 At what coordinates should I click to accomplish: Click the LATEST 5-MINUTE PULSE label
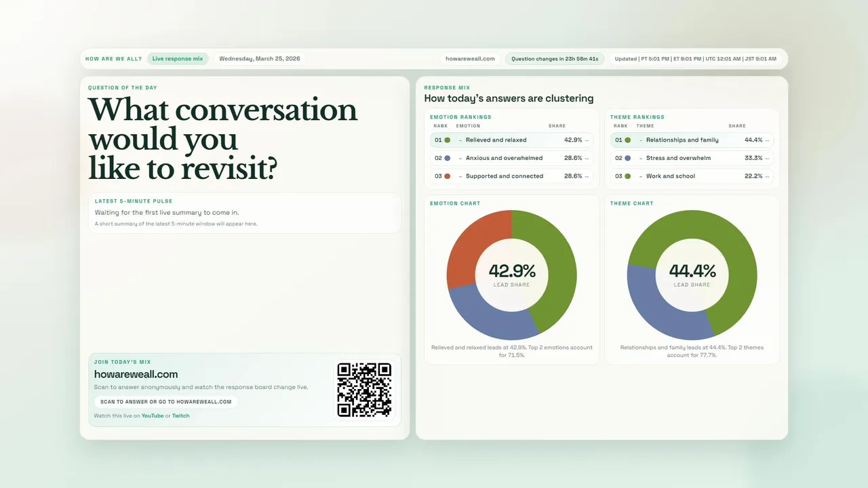(x=134, y=201)
